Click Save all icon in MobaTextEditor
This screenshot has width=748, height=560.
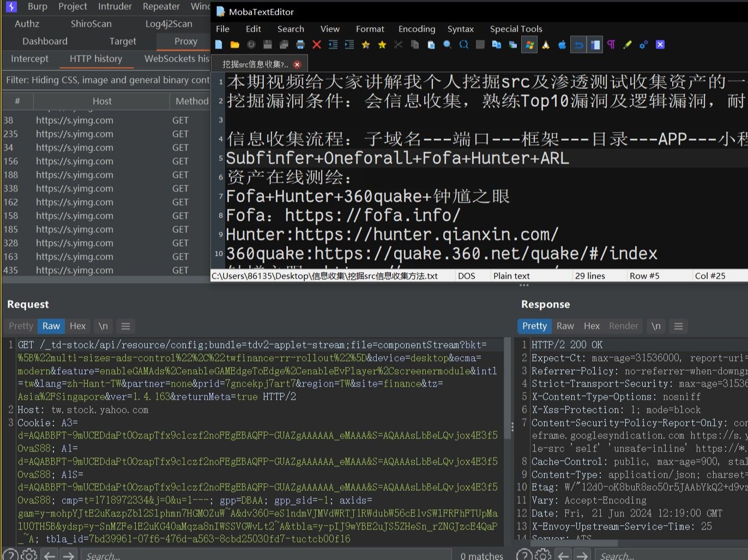coord(284,45)
